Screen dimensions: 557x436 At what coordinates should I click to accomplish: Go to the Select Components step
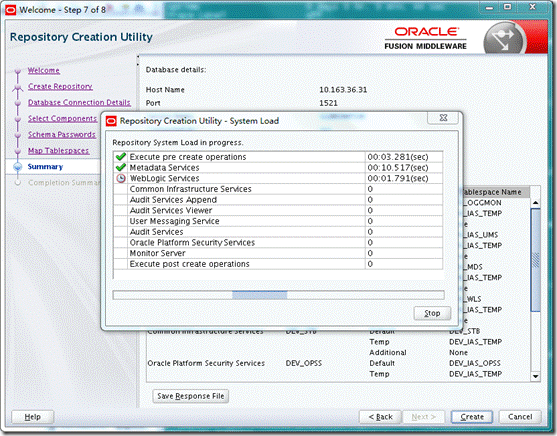[x=63, y=118]
